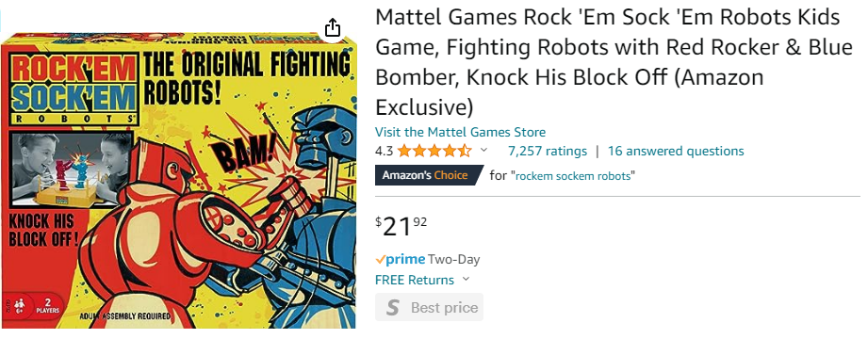Click the orange star rating icons
Viewport: 868px width, 339px height.
[x=434, y=151]
